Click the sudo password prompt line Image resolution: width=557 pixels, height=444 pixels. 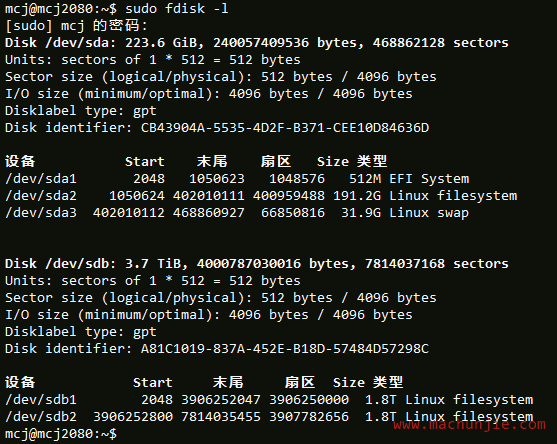point(76,26)
